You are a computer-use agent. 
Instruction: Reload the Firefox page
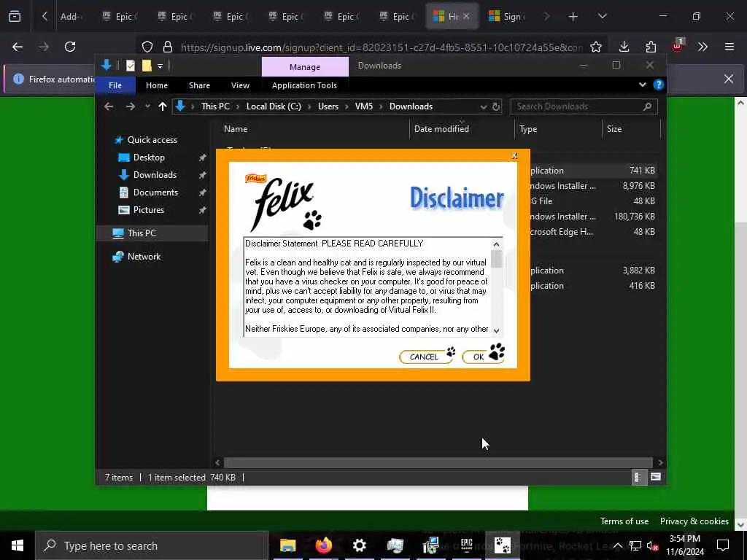pos(70,47)
